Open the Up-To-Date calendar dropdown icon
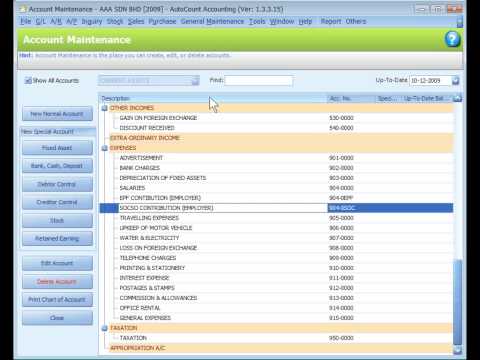This screenshot has height=360, width=480. pyautogui.click(x=455, y=81)
